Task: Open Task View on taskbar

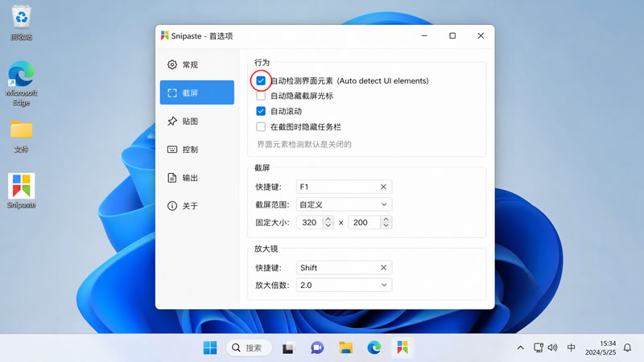Action: pos(289,348)
